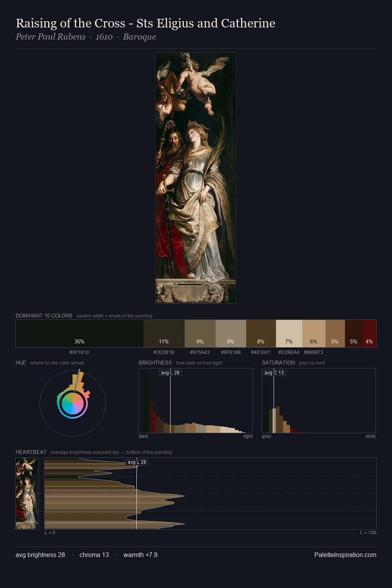
Task: Click the hex code #0F1610
Action: [x=79, y=352]
